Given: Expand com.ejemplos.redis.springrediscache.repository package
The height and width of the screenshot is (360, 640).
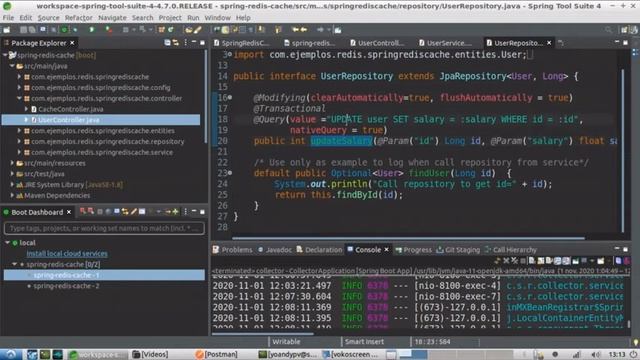Looking at the screenshot, I should point(19,141).
